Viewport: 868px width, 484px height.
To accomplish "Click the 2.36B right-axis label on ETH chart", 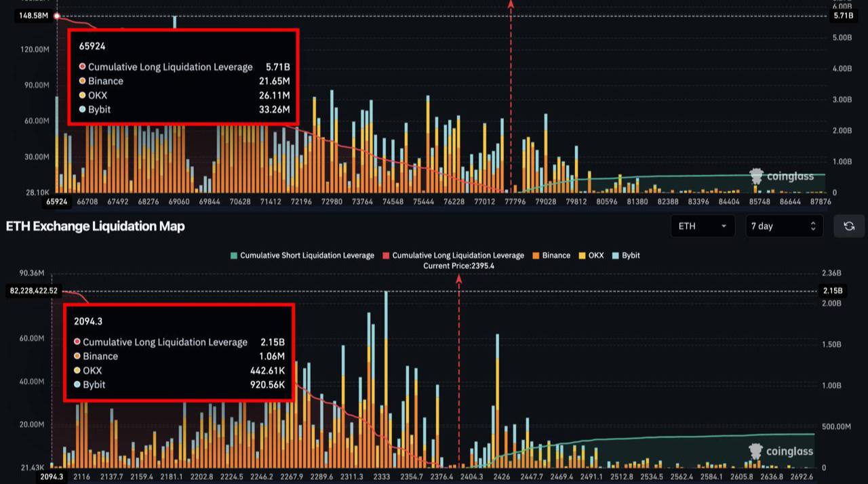I will tap(831, 273).
